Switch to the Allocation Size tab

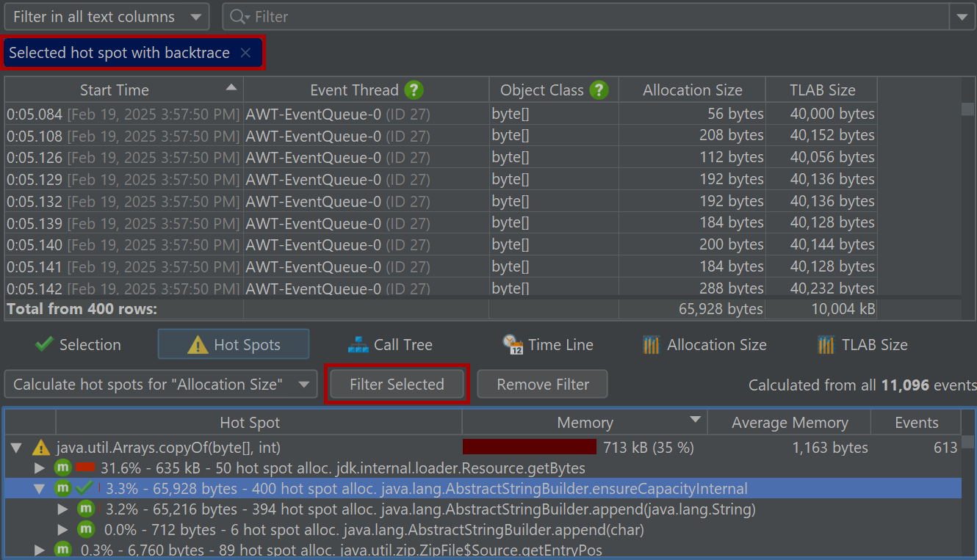[x=704, y=344]
